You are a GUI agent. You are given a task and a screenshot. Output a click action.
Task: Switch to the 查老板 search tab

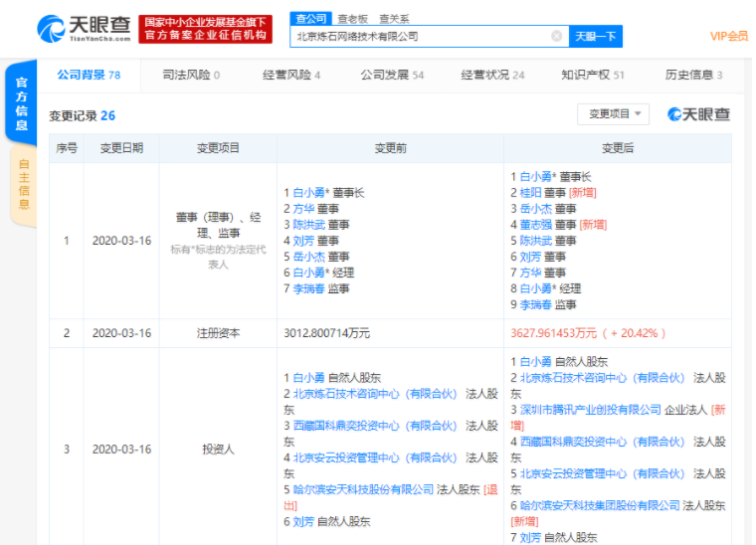pos(353,19)
